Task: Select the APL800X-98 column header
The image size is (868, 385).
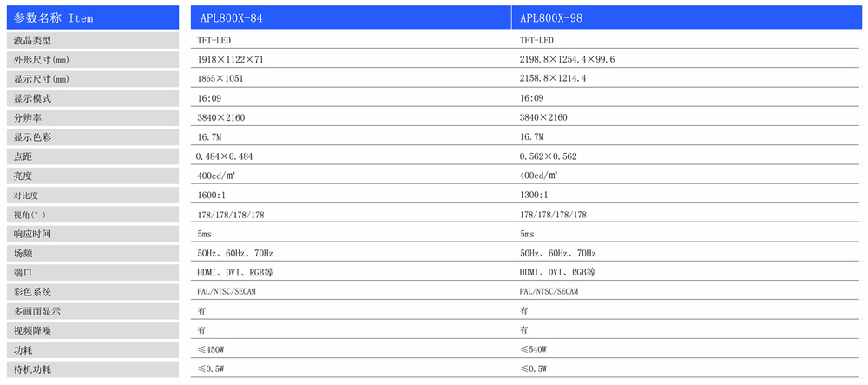Action: tap(553, 17)
